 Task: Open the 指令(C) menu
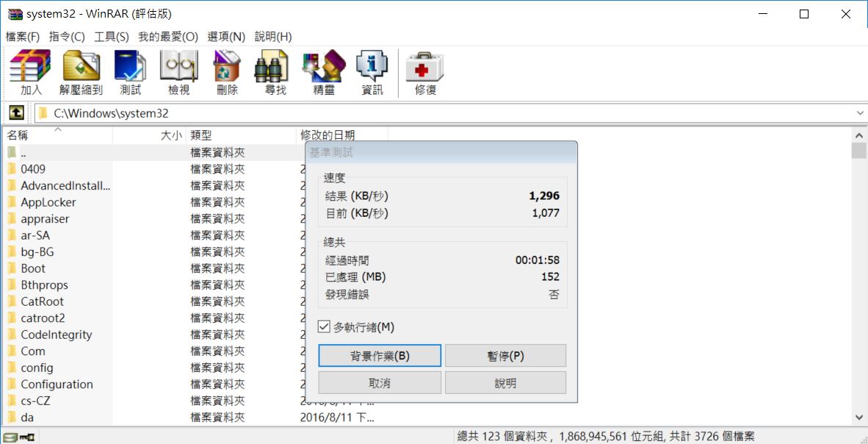(x=67, y=37)
